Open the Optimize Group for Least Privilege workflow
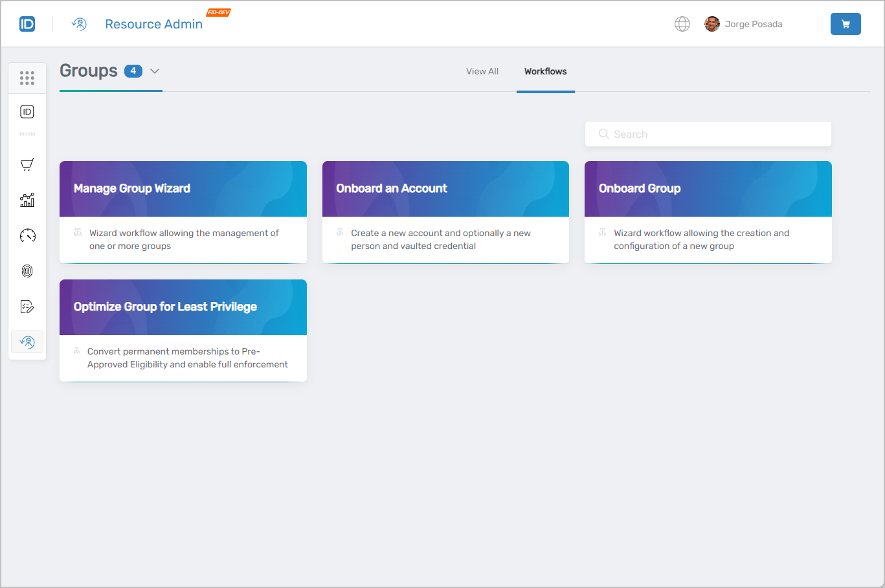Image resolution: width=885 pixels, height=588 pixels. [183, 330]
